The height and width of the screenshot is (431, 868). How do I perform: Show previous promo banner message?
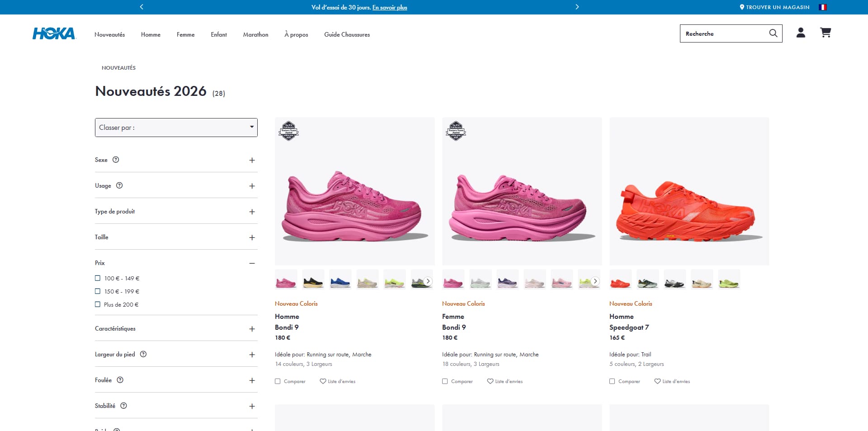pos(142,7)
